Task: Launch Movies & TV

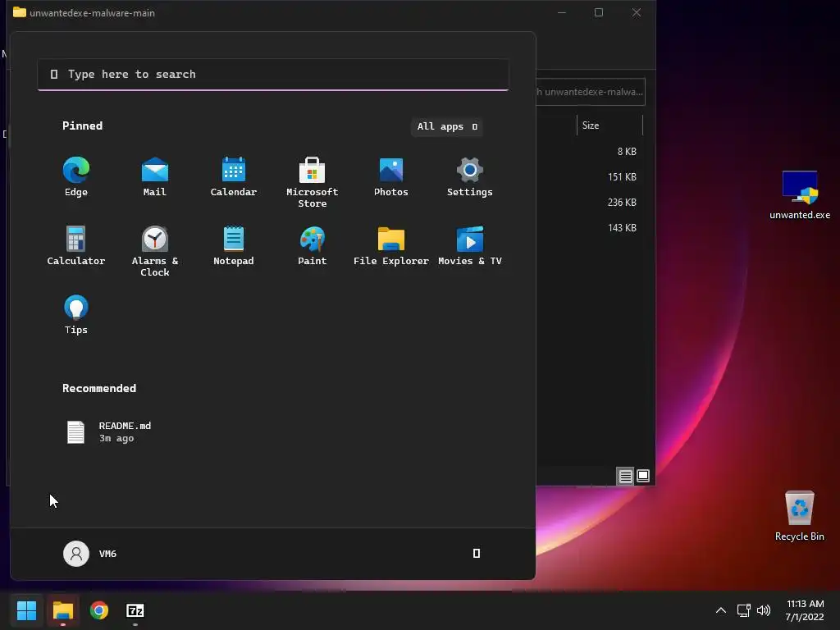Action: pyautogui.click(x=470, y=246)
